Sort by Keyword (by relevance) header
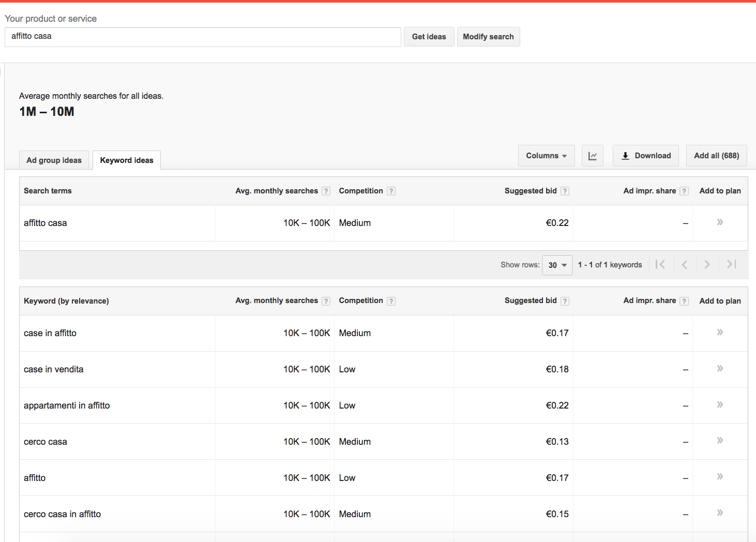The width and height of the screenshot is (756, 542). click(66, 301)
